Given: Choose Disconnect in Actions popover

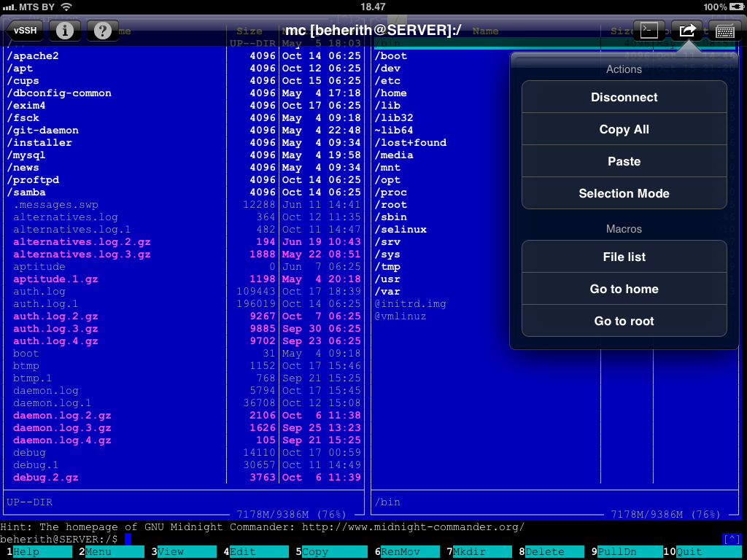Looking at the screenshot, I should 624,97.
